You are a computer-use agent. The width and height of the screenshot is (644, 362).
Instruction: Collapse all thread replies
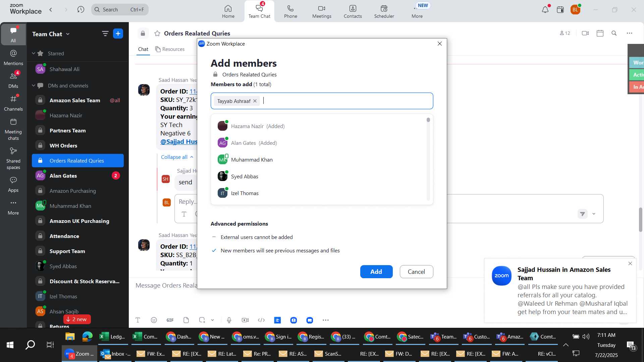177,157
